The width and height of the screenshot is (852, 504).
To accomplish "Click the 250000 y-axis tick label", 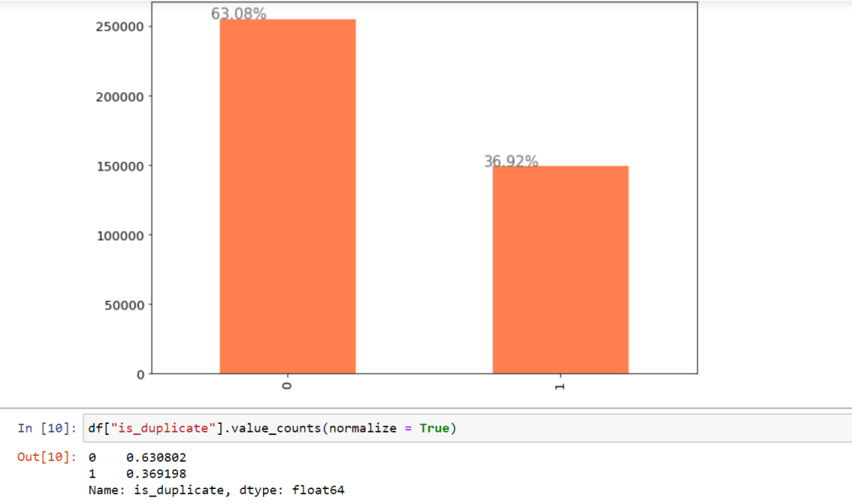I will coord(118,27).
